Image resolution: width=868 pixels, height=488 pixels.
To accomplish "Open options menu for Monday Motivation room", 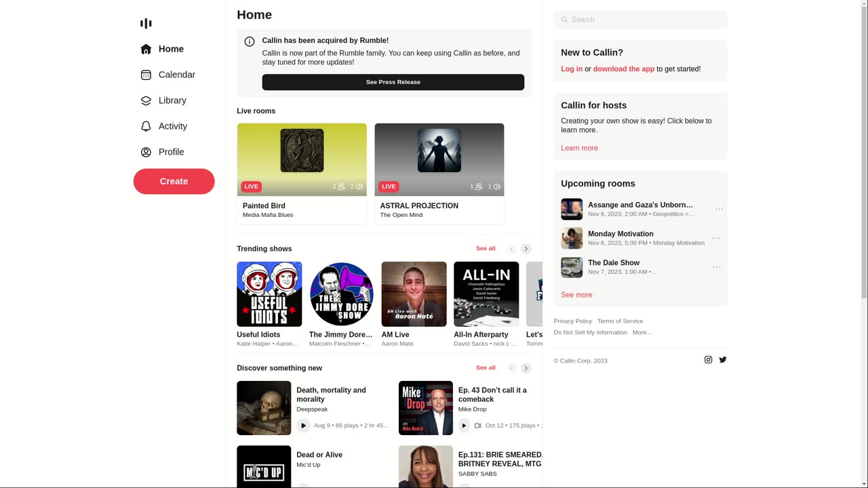I will click(715, 239).
